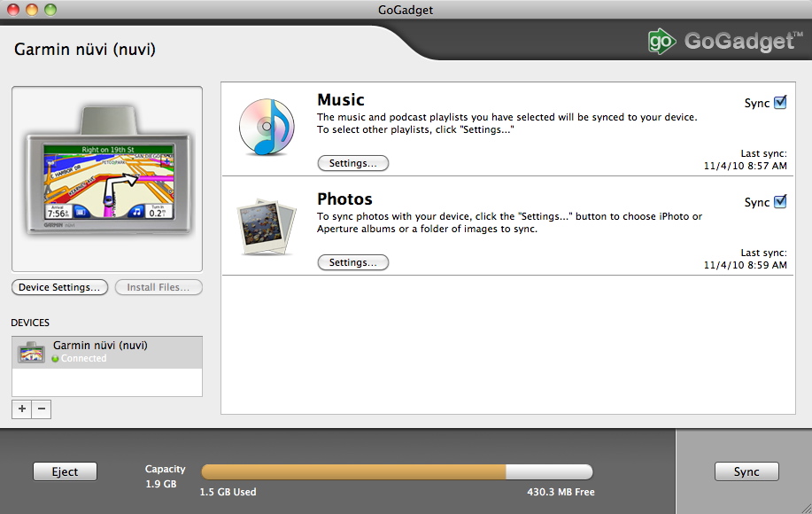Click the Capacity 1.9 GB label

pos(165,476)
